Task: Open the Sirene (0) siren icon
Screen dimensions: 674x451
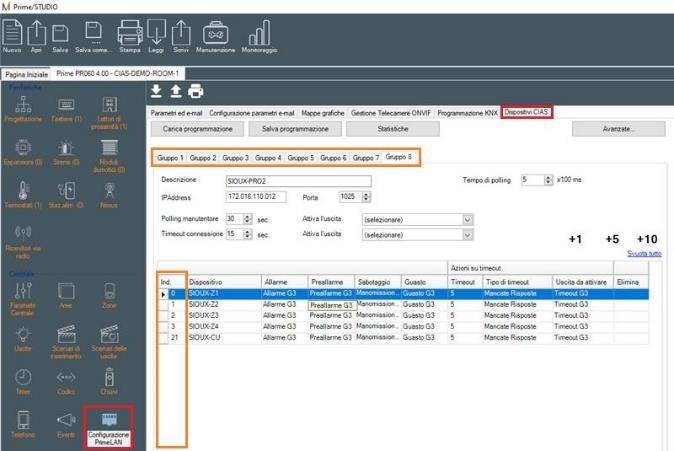Action: tap(66, 147)
